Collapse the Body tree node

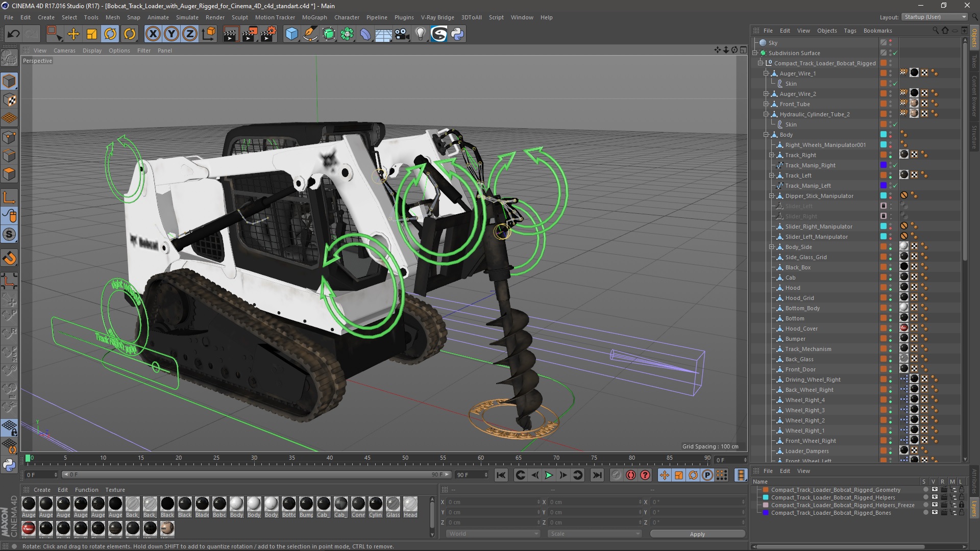pyautogui.click(x=766, y=135)
